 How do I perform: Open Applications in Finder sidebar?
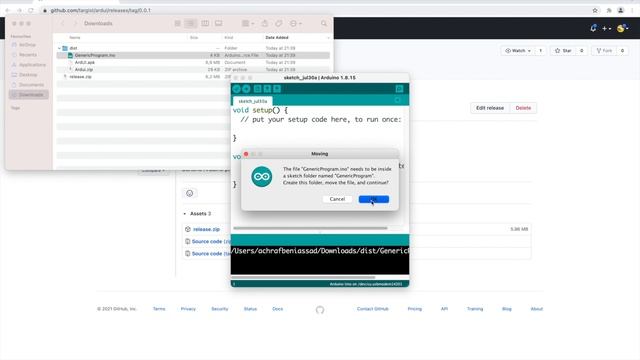[29, 65]
